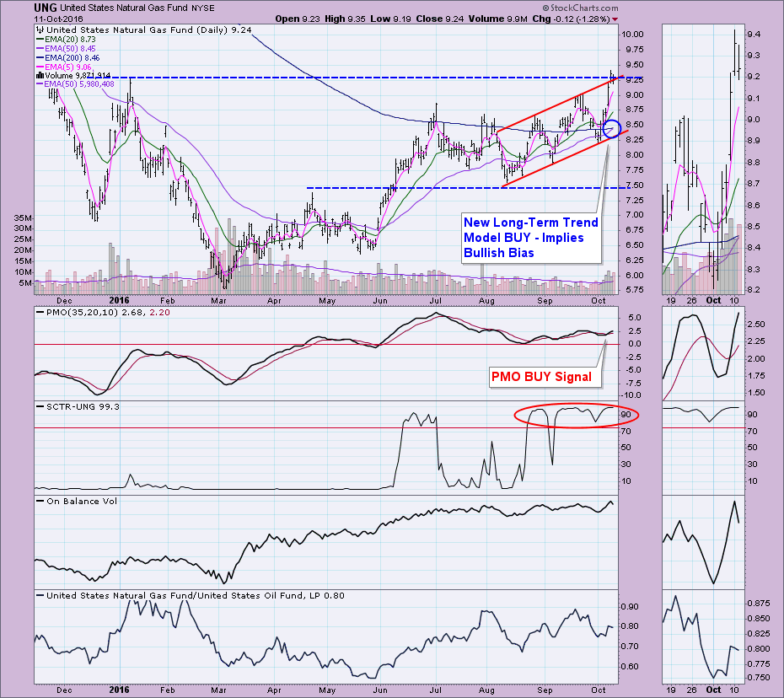Click the EMA(5) 9.06 legend entry

click(64, 67)
